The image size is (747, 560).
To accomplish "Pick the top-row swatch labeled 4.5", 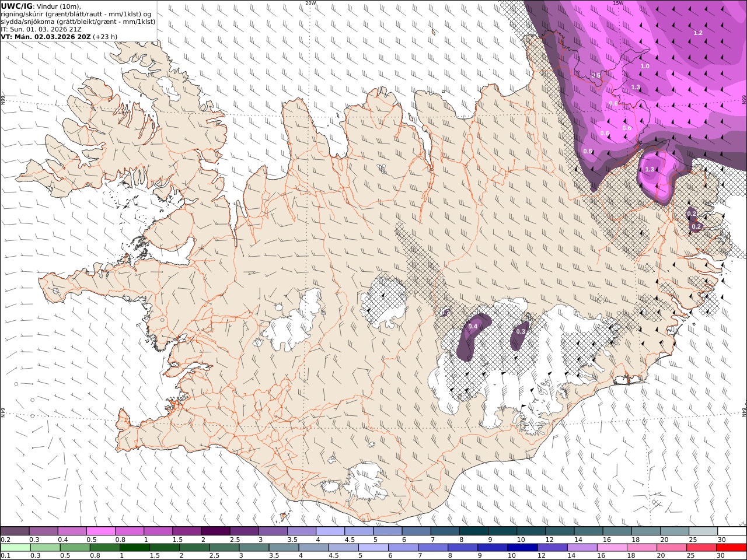I will pyautogui.click(x=358, y=531).
